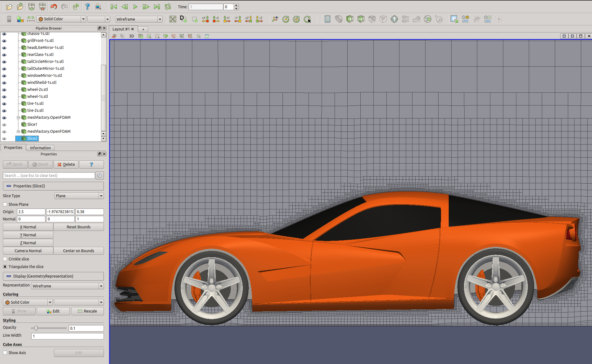Image resolution: width=592 pixels, height=364 pixels.
Task: Open the Slice Type dropdown
Action: point(79,196)
